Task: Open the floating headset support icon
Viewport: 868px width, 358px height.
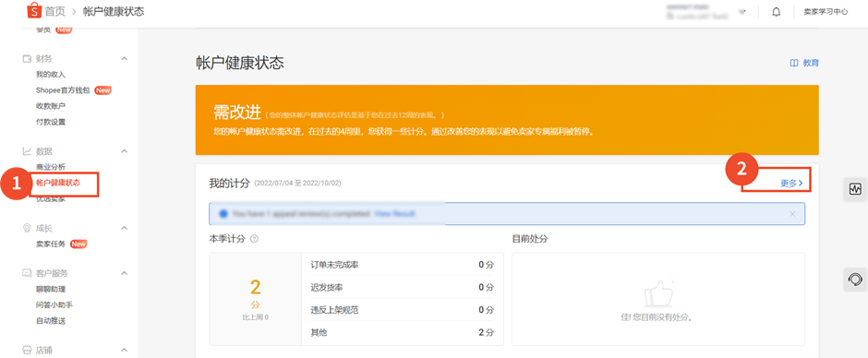Action: pos(855,280)
